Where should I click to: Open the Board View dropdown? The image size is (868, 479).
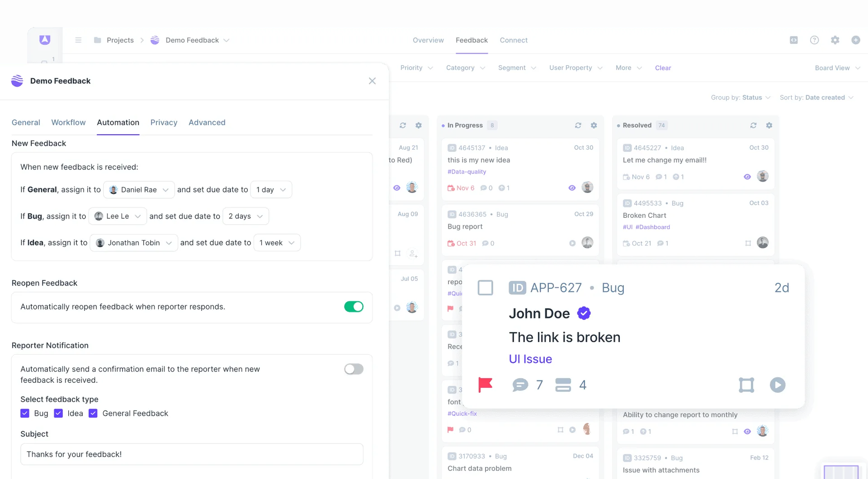pyautogui.click(x=837, y=68)
